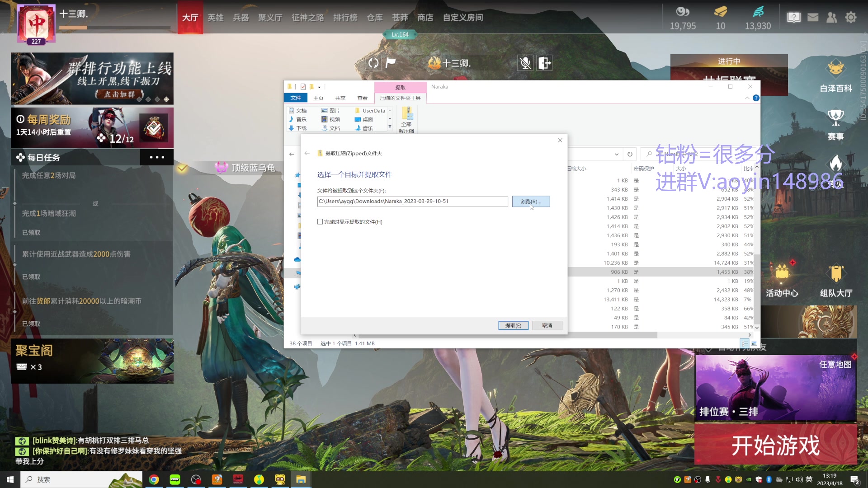Open Chrome from the taskbar
Screen dimensions: 868x488
[x=154, y=479]
